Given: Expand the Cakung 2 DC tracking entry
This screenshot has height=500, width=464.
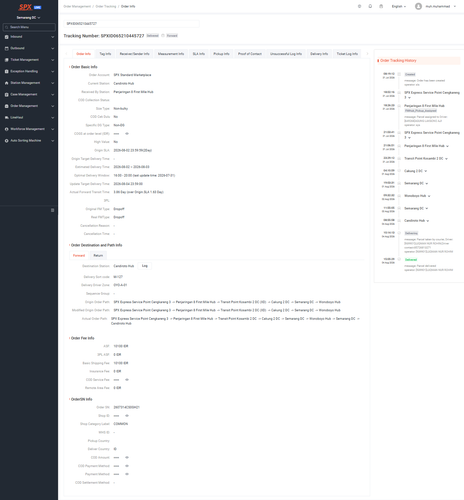Looking at the screenshot, I should pos(426,171).
